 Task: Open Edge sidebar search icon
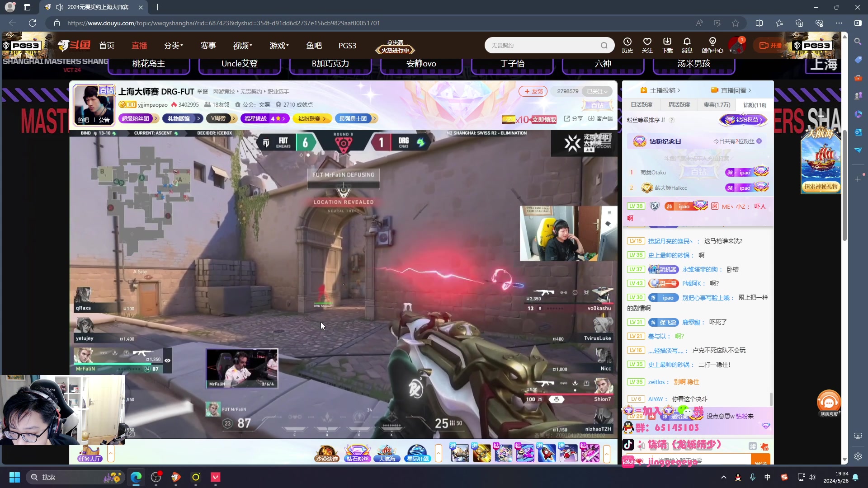click(x=858, y=42)
